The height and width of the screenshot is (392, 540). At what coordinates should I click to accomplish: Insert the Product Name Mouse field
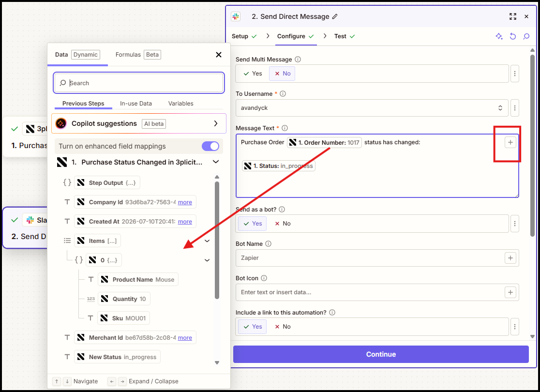[138, 279]
